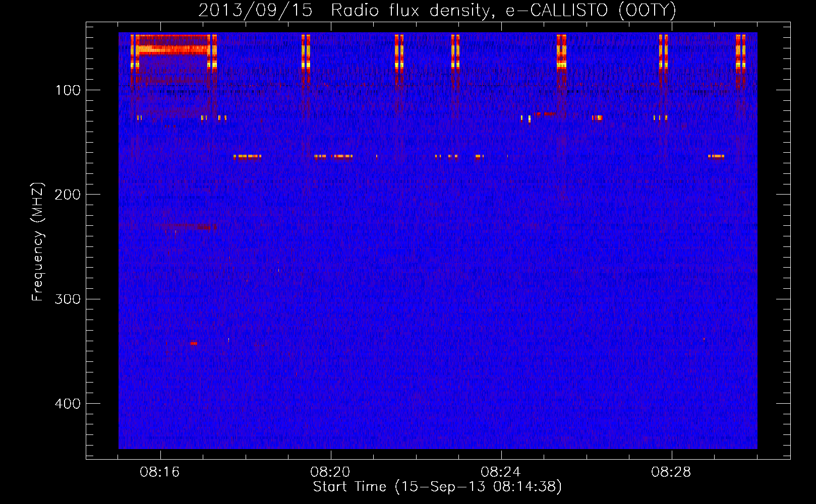Click the 400 frequency tick label
Image resolution: width=816 pixels, height=504 pixels.
point(68,404)
